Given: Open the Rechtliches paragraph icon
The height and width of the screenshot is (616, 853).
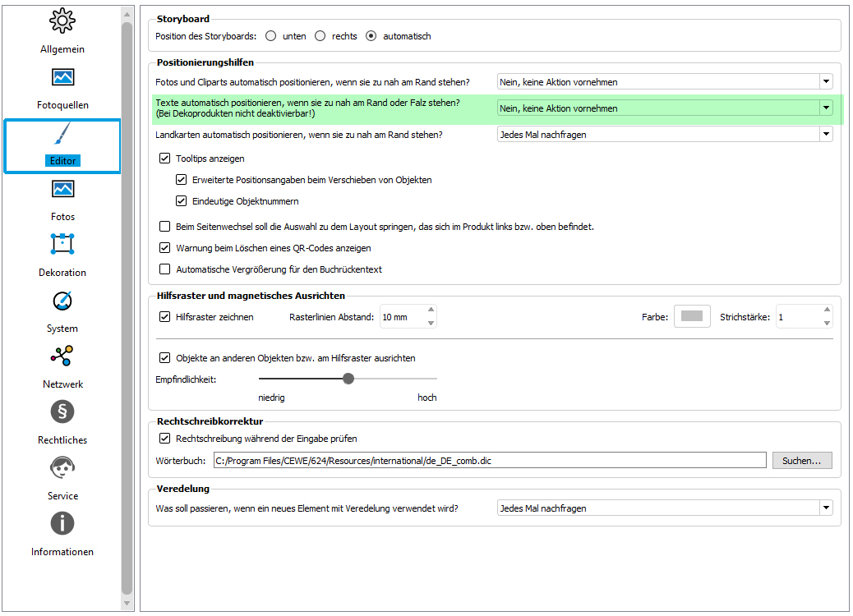Looking at the screenshot, I should [62, 411].
